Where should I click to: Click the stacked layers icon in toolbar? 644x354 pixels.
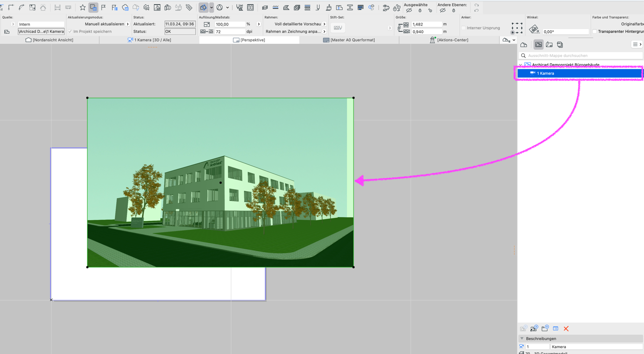(x=265, y=7)
